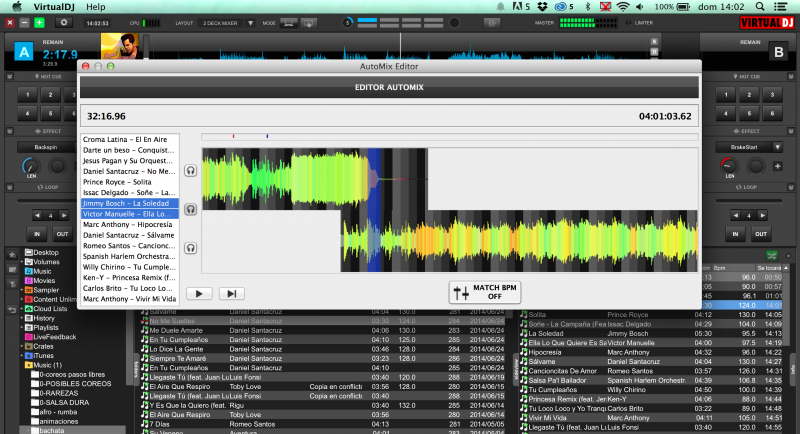
Task: Click the virtual folder icon below the star icon
Action: click(12, 269)
